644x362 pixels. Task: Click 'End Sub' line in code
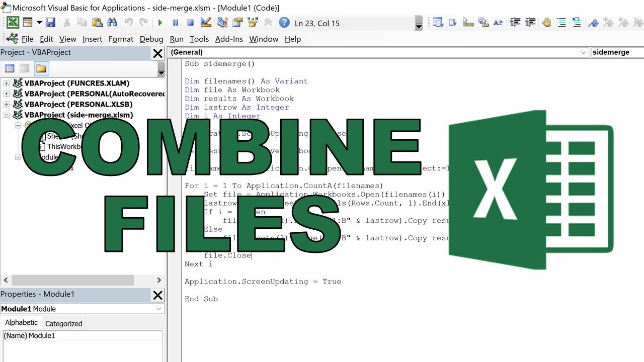tap(201, 299)
